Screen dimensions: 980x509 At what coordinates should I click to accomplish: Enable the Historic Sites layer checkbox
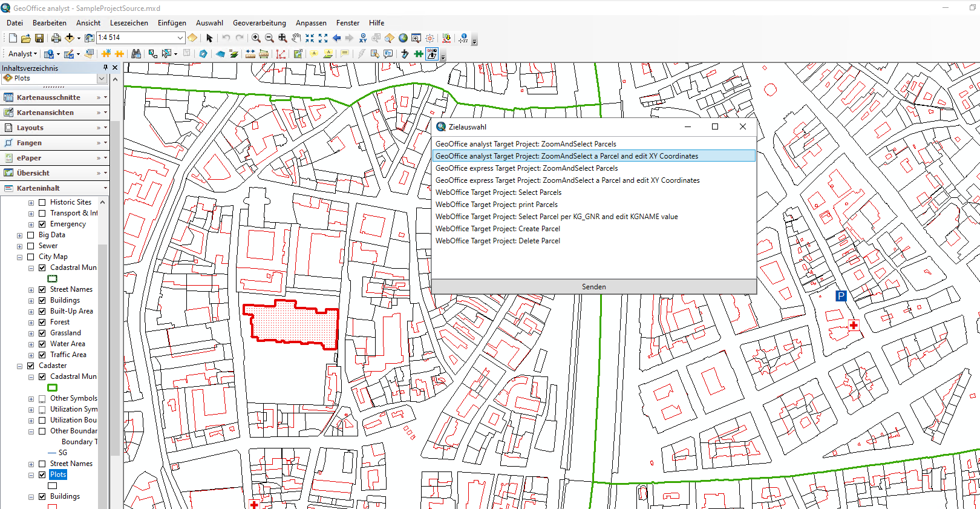click(42, 202)
